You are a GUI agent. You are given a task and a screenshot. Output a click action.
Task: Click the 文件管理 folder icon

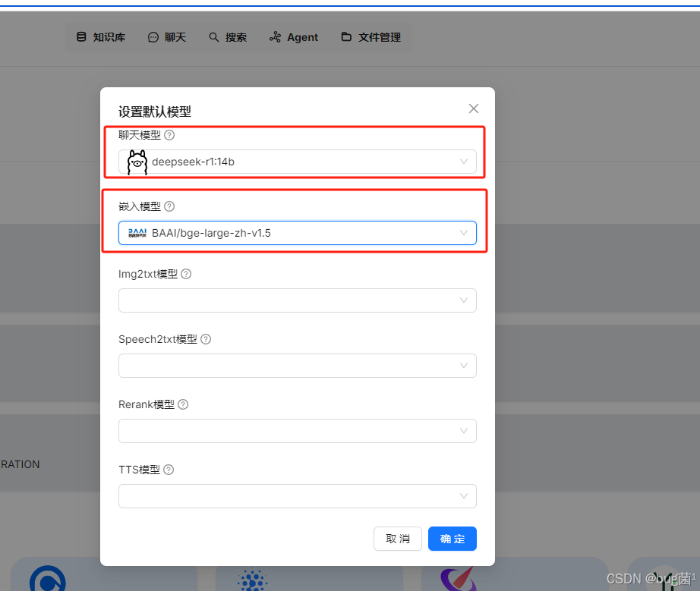point(346,36)
